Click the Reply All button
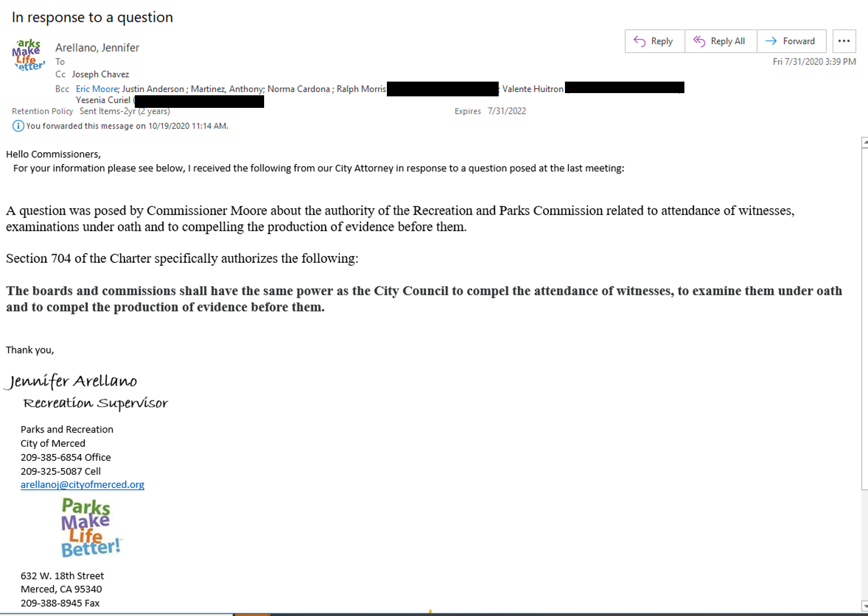868x616 pixels. [x=720, y=41]
